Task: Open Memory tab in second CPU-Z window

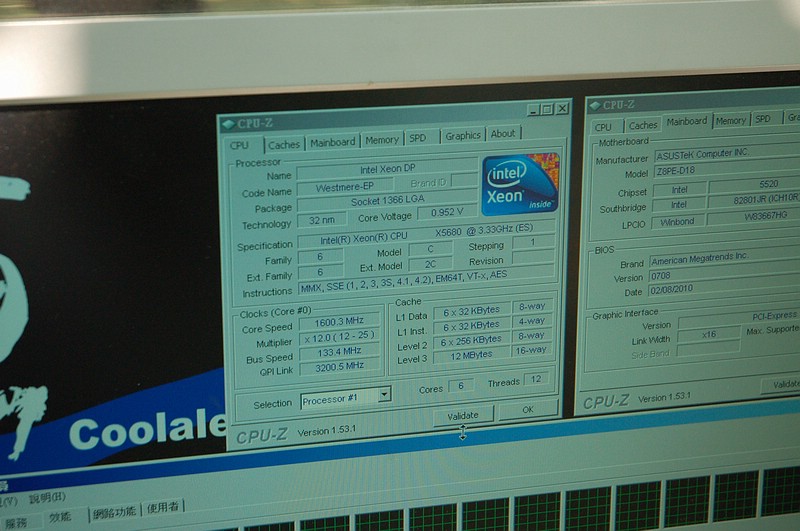Action: 731,121
